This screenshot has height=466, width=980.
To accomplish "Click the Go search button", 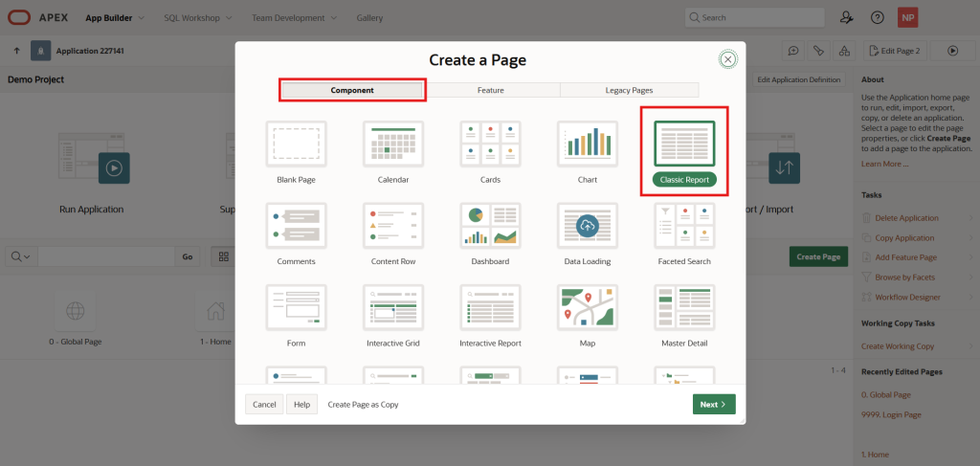I will click(x=188, y=256).
